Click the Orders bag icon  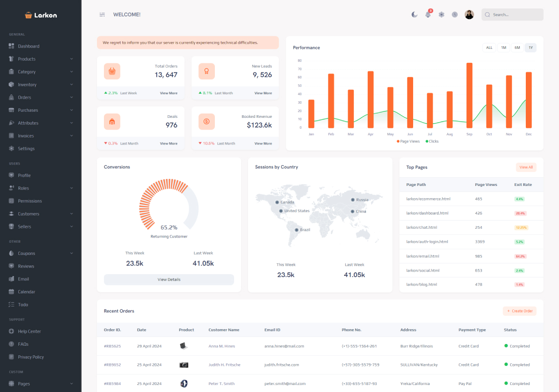pyautogui.click(x=11, y=97)
